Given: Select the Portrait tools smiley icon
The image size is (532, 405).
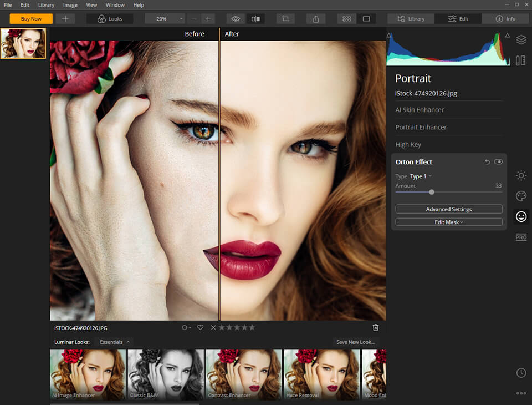Looking at the screenshot, I should (x=520, y=216).
